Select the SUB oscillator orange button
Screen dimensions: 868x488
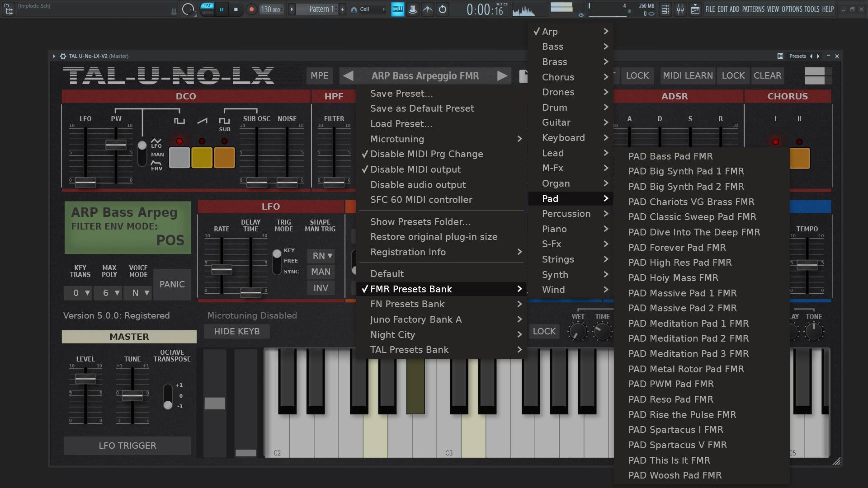pos(224,158)
